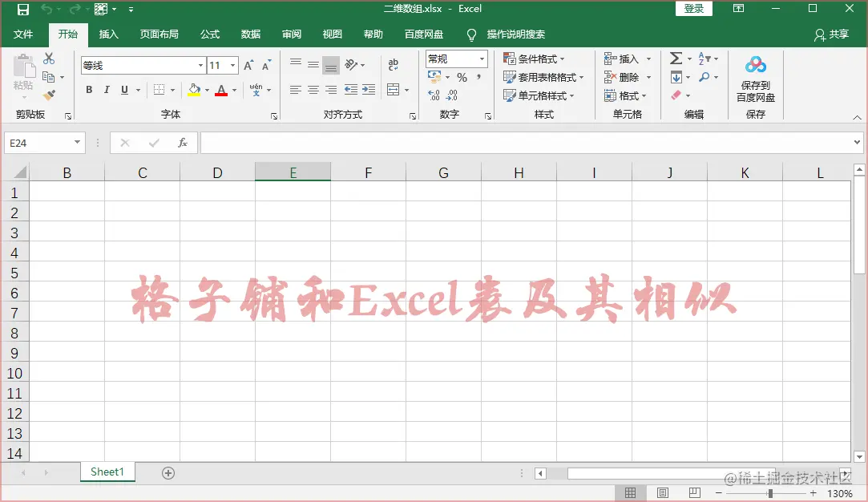868x502 pixels.
Task: Decrease font size with small A icon
Action: [266, 66]
